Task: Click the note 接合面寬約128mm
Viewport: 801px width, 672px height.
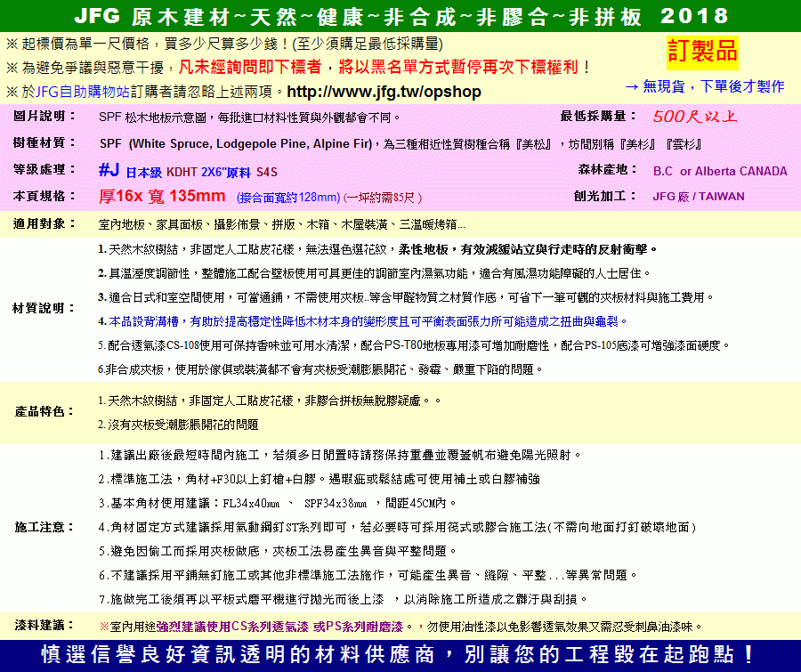Action: 288,198
